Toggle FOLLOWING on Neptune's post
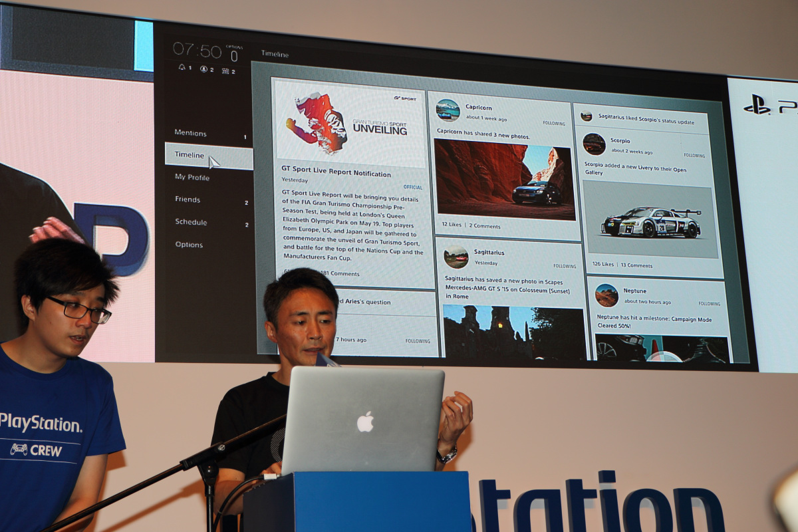 coord(709,304)
